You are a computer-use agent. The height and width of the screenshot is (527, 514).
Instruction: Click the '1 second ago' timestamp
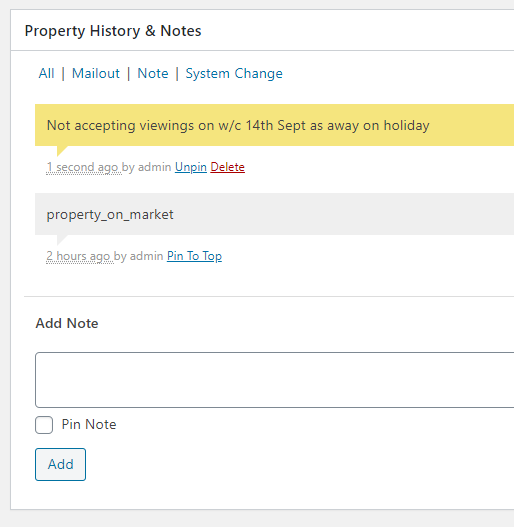pyautogui.click(x=82, y=167)
